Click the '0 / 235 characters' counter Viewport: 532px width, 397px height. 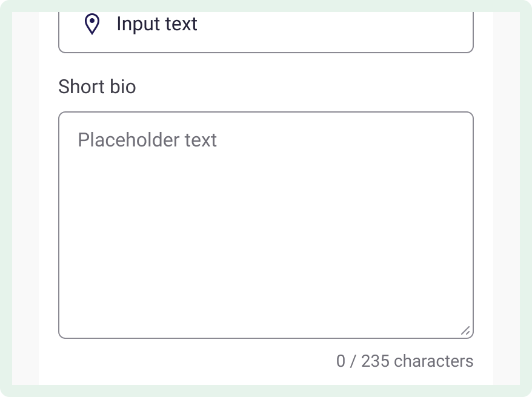click(405, 361)
